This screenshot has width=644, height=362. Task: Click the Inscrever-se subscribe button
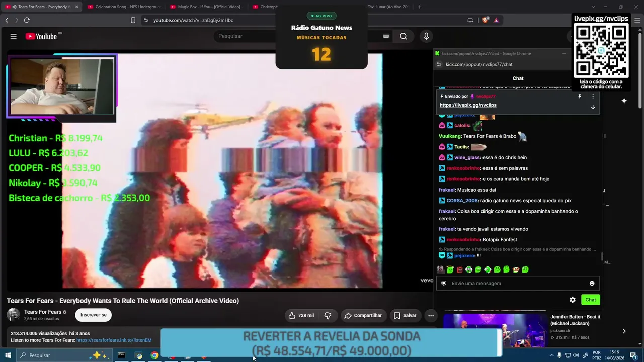[x=94, y=315]
